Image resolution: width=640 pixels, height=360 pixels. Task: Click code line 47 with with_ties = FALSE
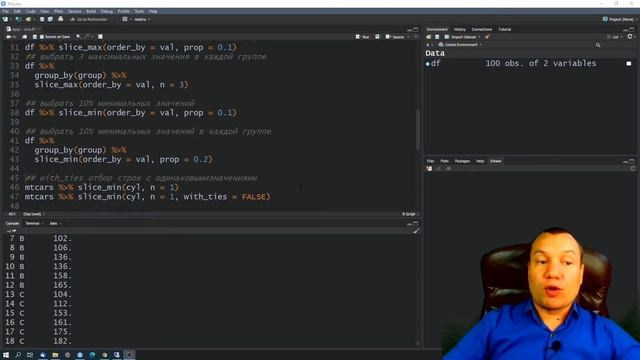click(147, 197)
